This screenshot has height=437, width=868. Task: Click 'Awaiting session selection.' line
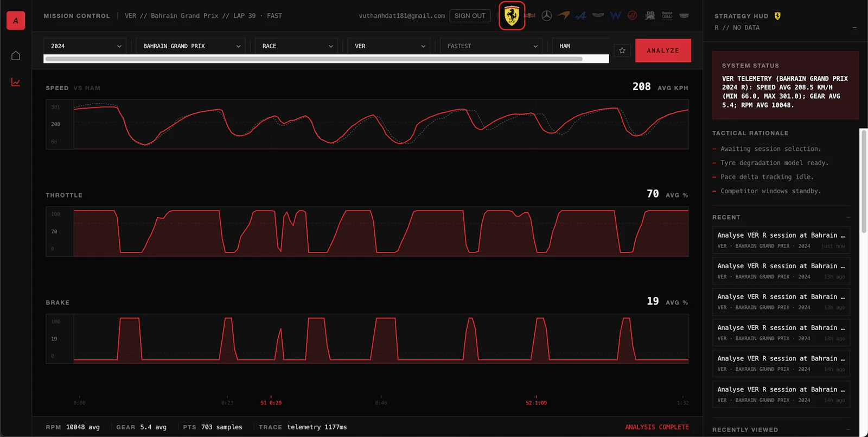(770, 149)
